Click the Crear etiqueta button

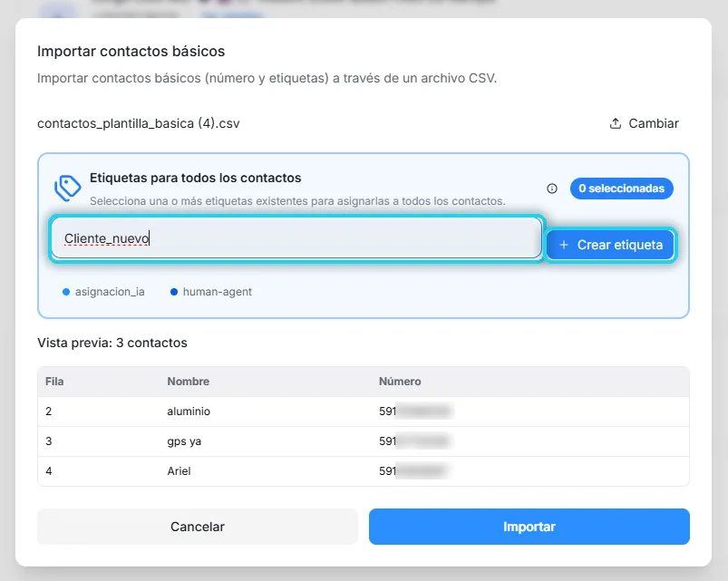click(610, 245)
